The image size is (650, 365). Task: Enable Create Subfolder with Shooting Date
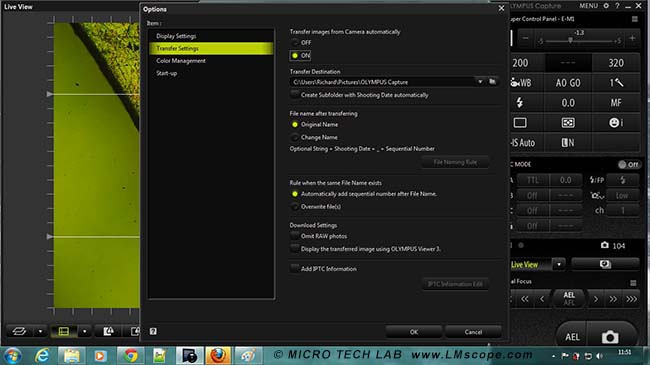pos(295,95)
